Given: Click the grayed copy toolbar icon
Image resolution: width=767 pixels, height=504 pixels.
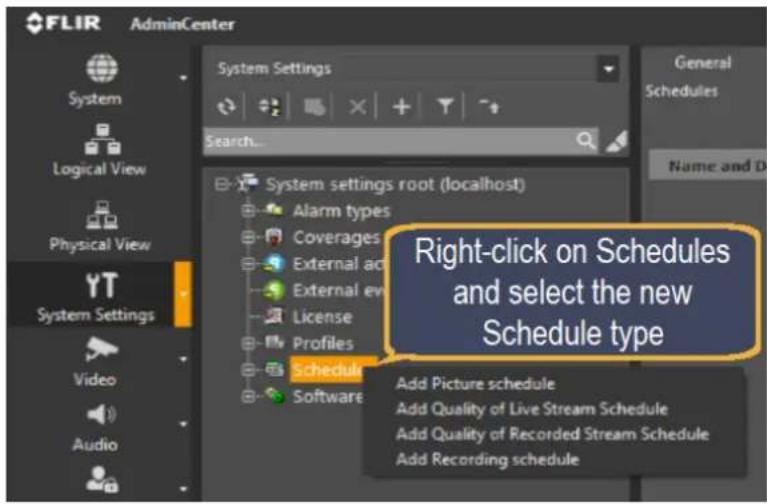Looking at the screenshot, I should coord(315,106).
